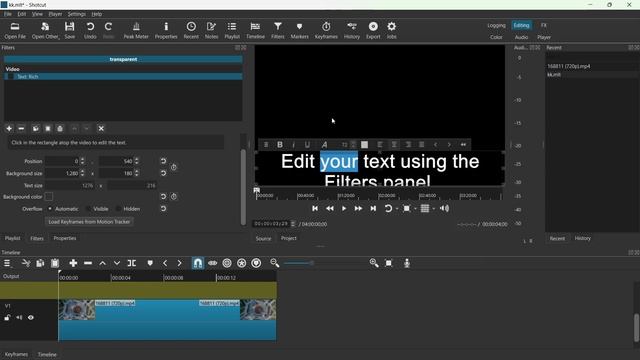Click the Export toolbar icon

pos(373,30)
